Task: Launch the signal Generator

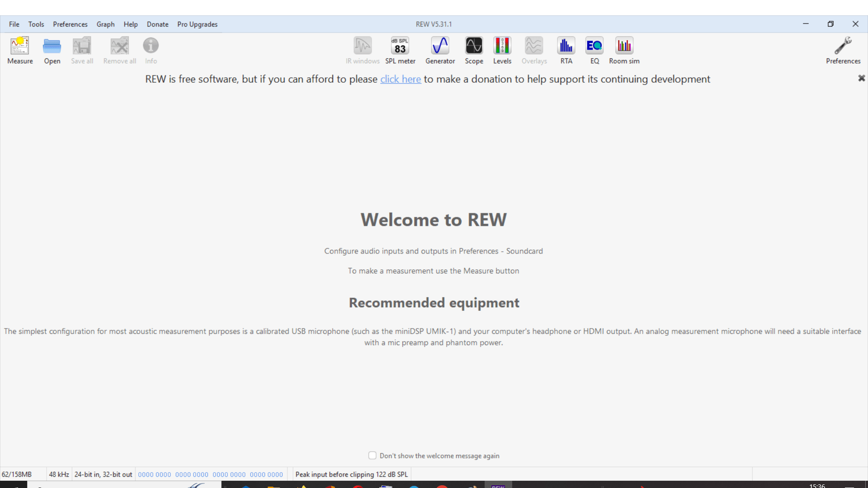Action: tap(440, 51)
